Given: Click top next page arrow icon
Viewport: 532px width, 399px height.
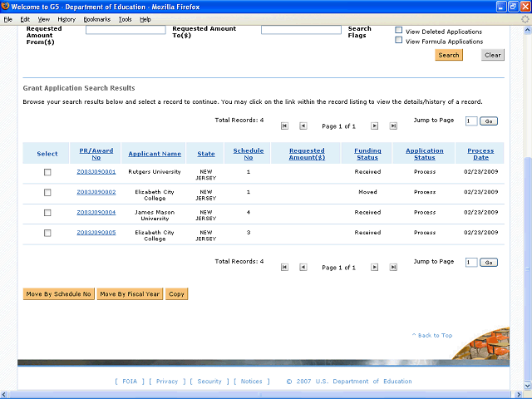Looking at the screenshot, I should pyautogui.click(x=374, y=126).
